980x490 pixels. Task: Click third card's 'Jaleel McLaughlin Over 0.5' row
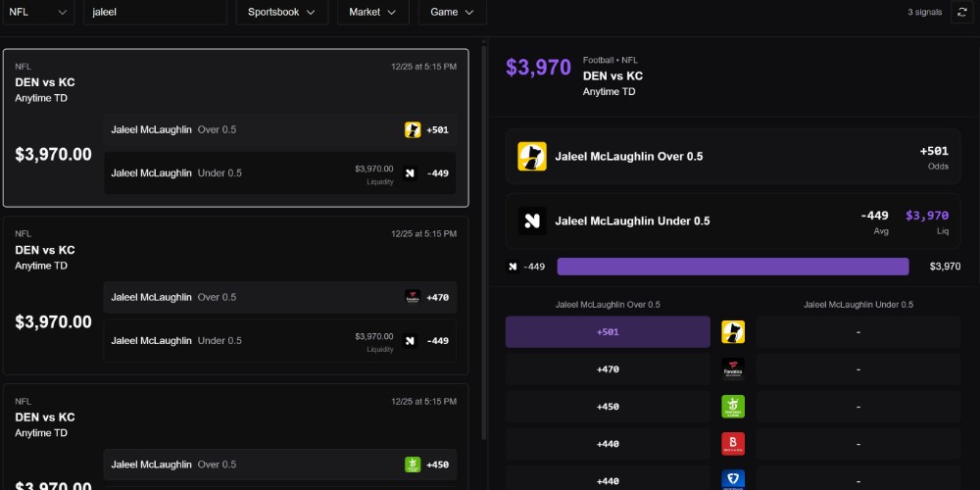[280, 465]
